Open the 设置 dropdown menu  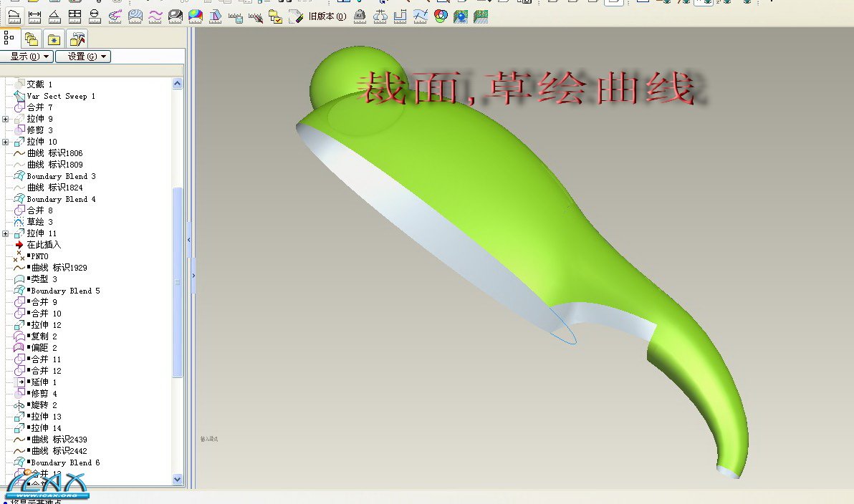point(83,57)
